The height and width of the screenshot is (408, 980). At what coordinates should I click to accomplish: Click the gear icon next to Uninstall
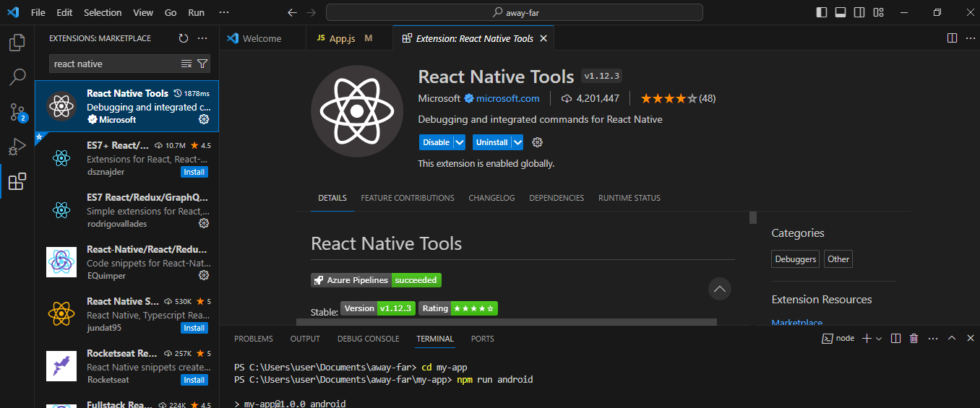[537, 142]
